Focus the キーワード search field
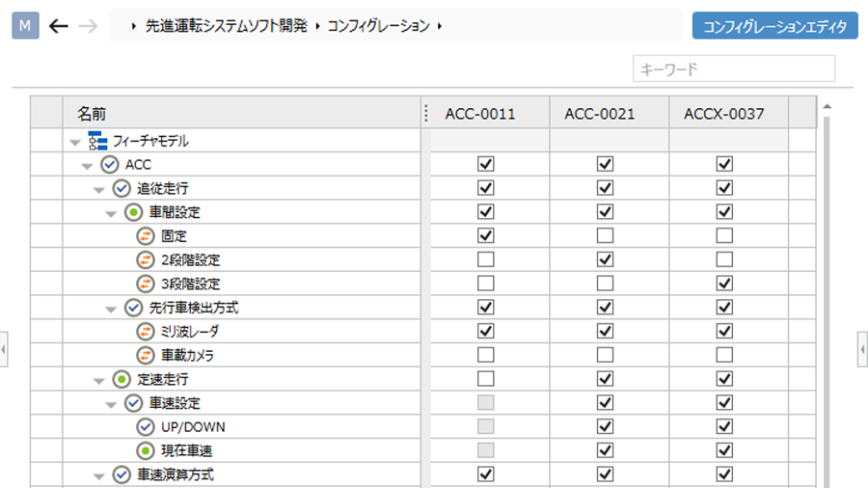868x488 pixels. [x=733, y=69]
